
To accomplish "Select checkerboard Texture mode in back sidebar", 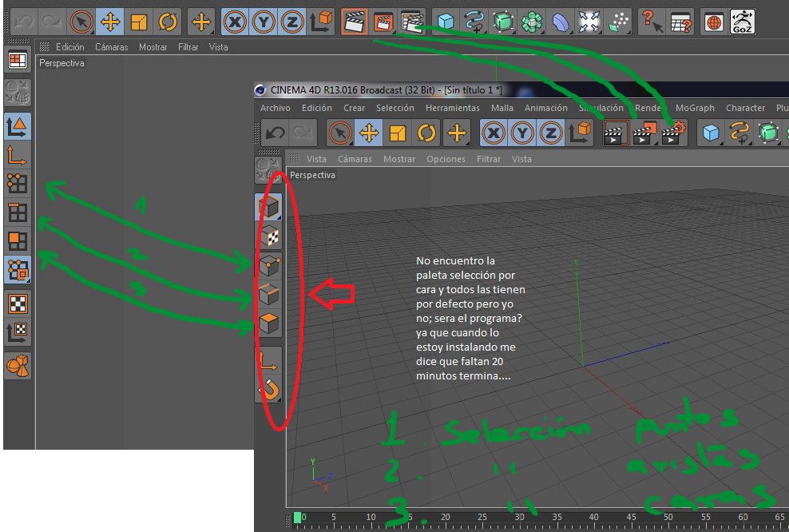I will pyautogui.click(x=18, y=304).
